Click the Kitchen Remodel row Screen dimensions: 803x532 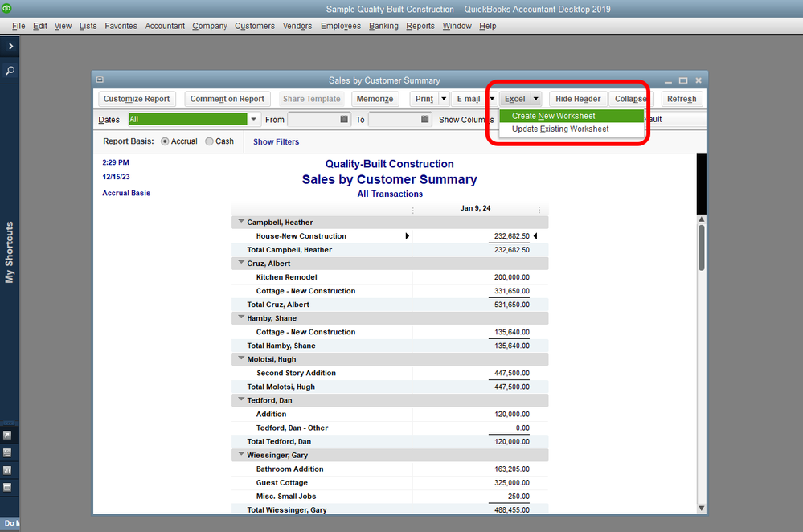click(390, 277)
